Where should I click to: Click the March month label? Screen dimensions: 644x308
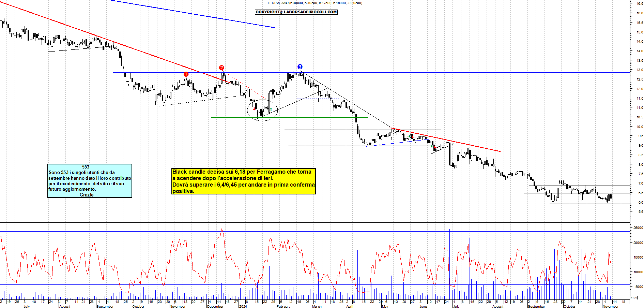[x=317, y=306]
